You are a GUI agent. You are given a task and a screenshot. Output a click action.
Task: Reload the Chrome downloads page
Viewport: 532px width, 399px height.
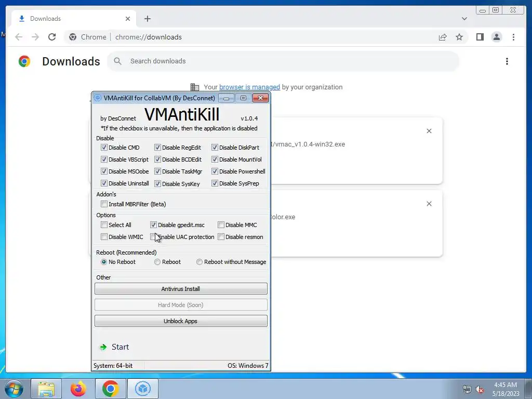coord(52,37)
